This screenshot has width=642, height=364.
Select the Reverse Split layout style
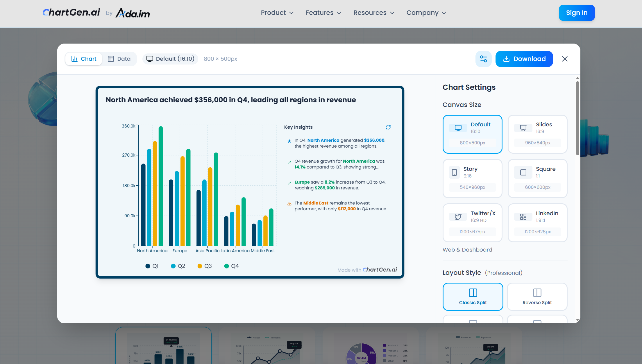(x=537, y=297)
